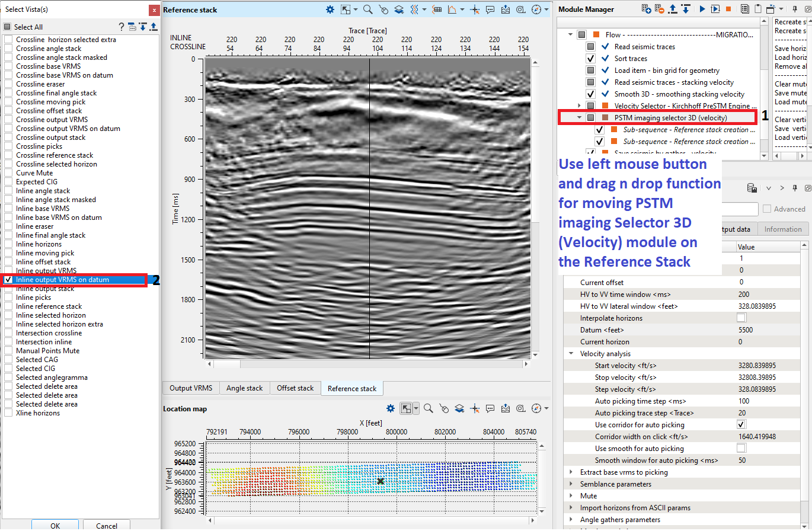The image size is (812, 531).
Task: Check the Inline output stack vista
Action: 8,289
